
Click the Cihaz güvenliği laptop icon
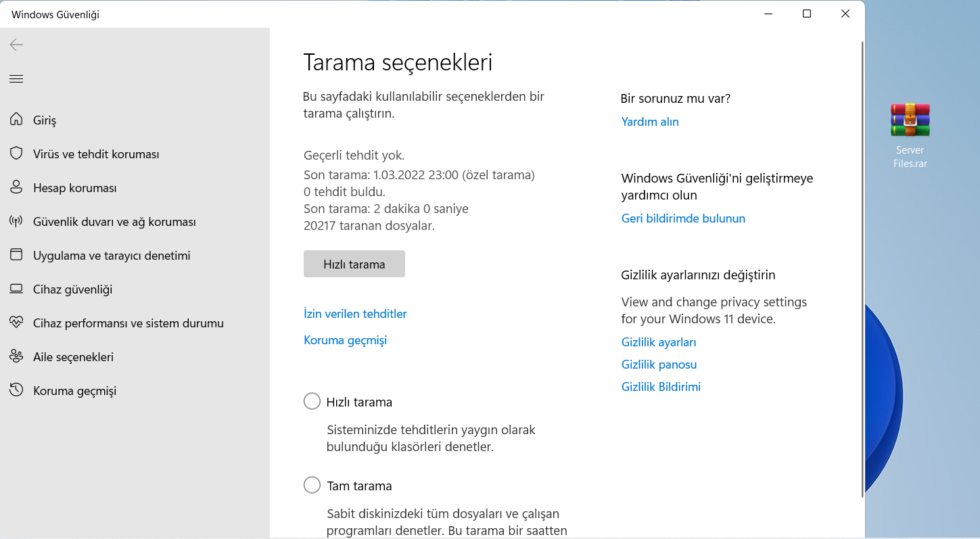tap(16, 289)
